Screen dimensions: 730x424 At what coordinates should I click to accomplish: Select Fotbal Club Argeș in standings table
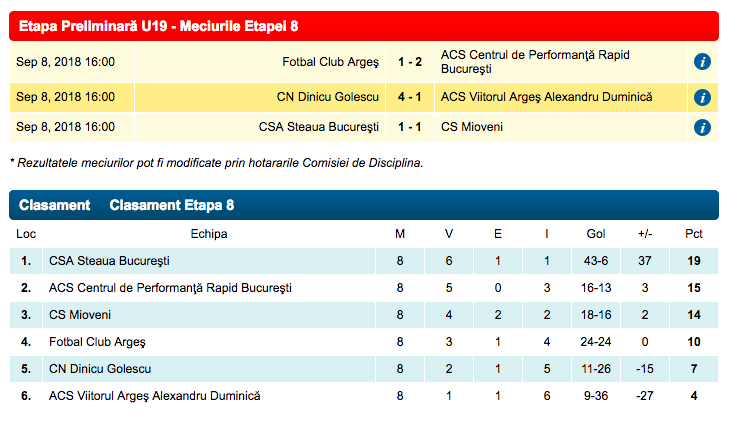(97, 342)
